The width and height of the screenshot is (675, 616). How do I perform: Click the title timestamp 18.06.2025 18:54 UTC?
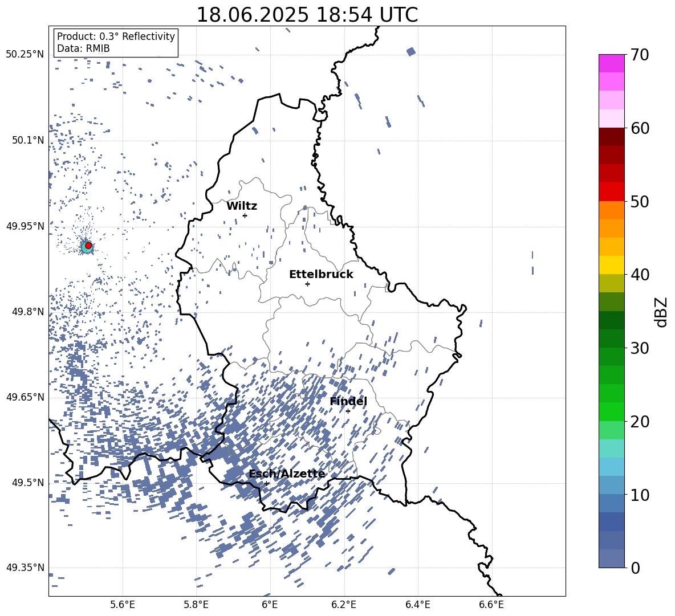[x=307, y=15]
